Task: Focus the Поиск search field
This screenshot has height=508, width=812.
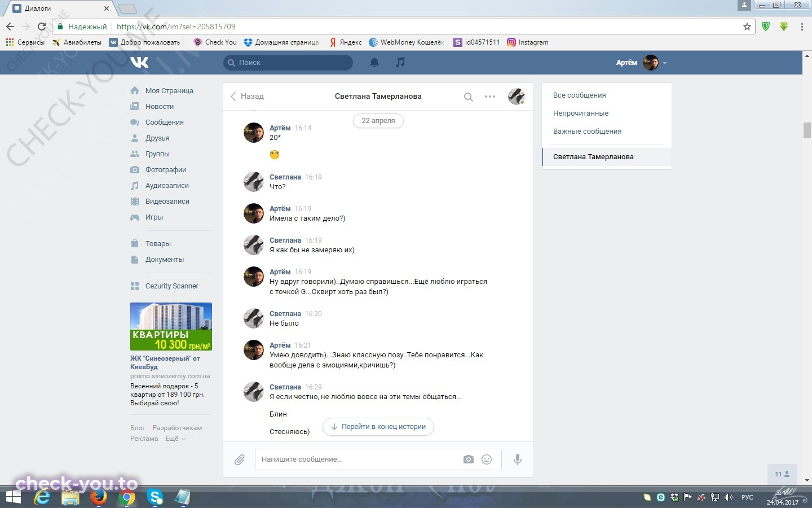Action: click(288, 63)
